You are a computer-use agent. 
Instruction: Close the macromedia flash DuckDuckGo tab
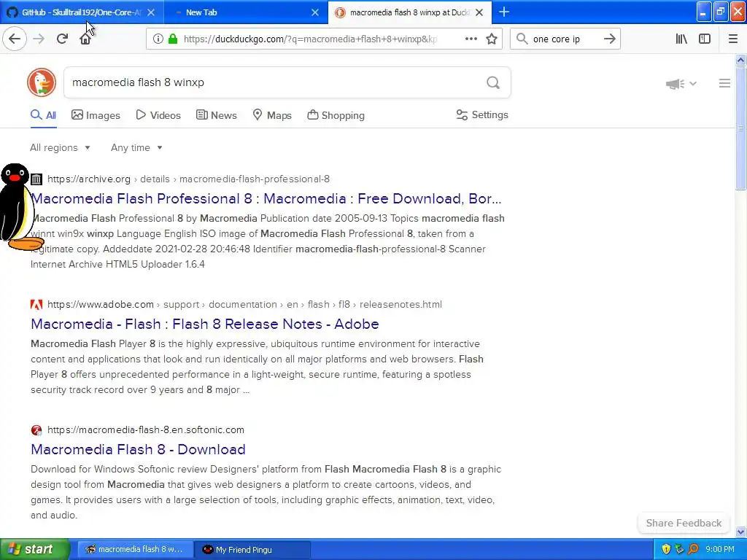point(479,12)
